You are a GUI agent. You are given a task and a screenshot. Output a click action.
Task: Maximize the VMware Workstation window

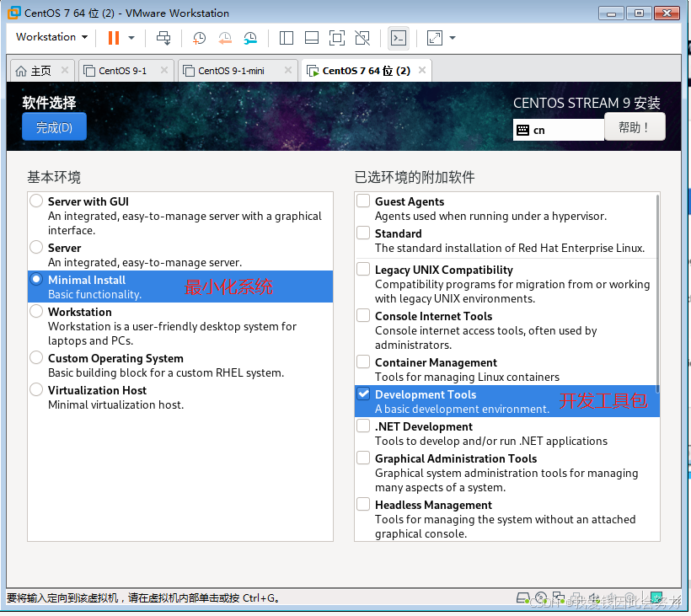pyautogui.click(x=639, y=13)
